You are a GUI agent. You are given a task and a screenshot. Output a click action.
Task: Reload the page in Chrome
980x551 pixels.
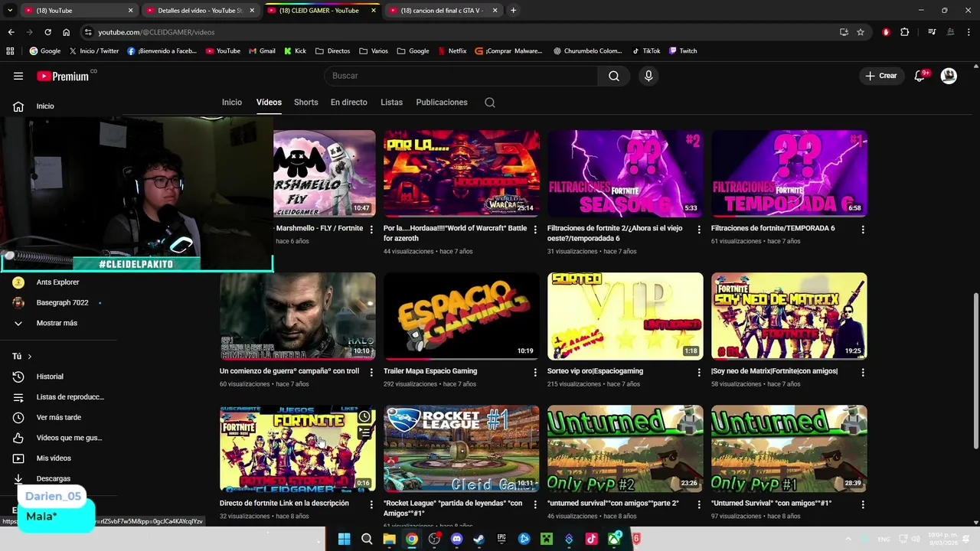tap(47, 32)
